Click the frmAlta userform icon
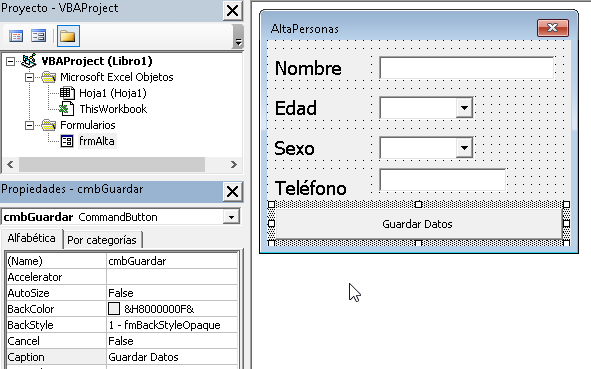This screenshot has width=591, height=369. pos(67,141)
